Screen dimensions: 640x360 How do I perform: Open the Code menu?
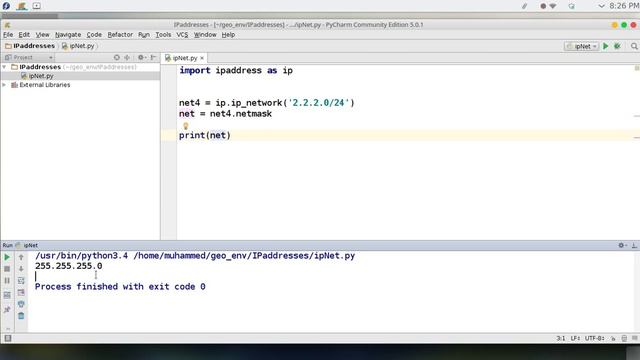pyautogui.click(x=94, y=35)
